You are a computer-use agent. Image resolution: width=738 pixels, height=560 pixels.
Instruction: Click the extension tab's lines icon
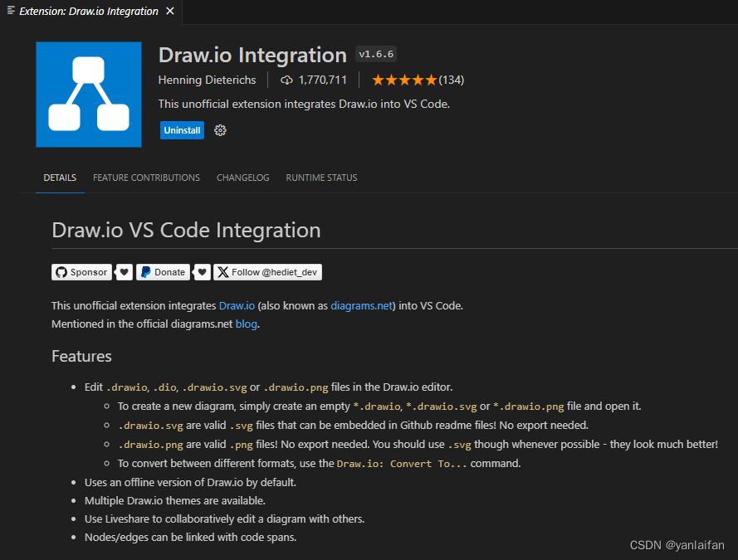11,10
